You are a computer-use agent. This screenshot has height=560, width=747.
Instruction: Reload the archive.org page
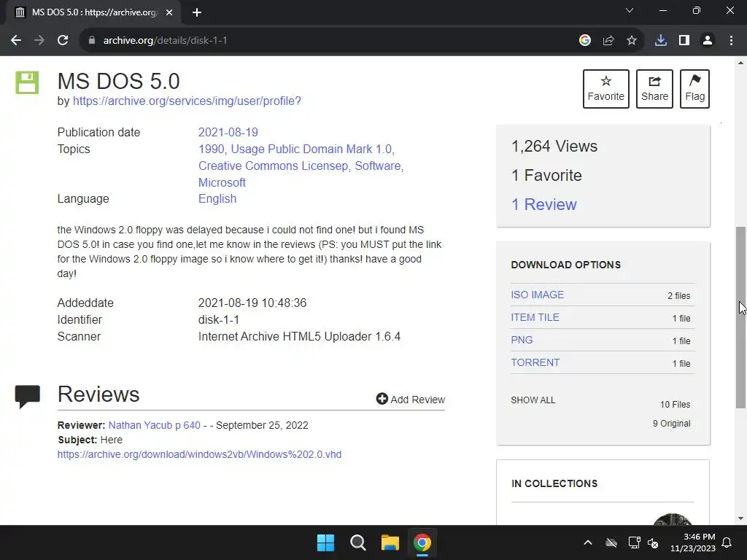[x=63, y=41]
